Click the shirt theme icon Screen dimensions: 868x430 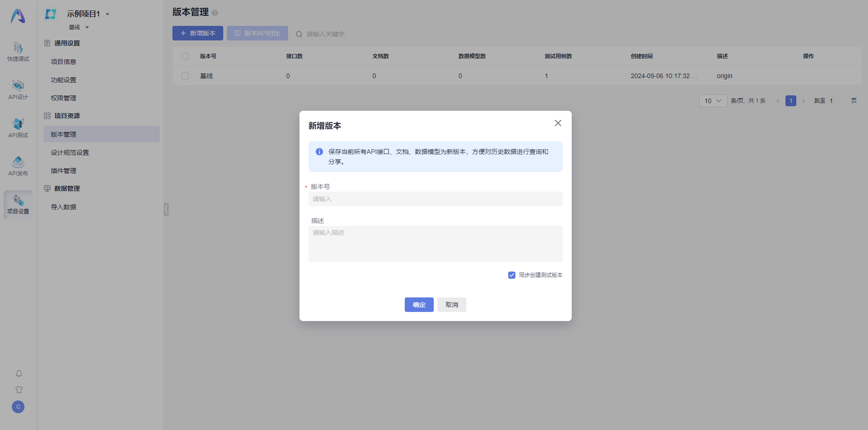19,390
